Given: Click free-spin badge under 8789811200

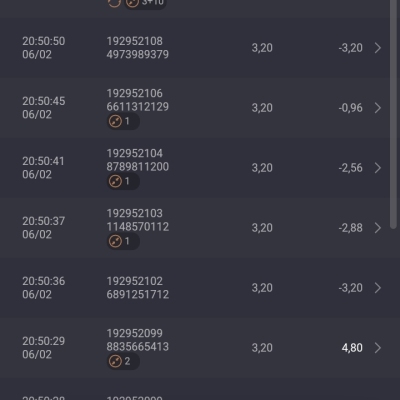Looking at the screenshot, I should tap(123, 181).
